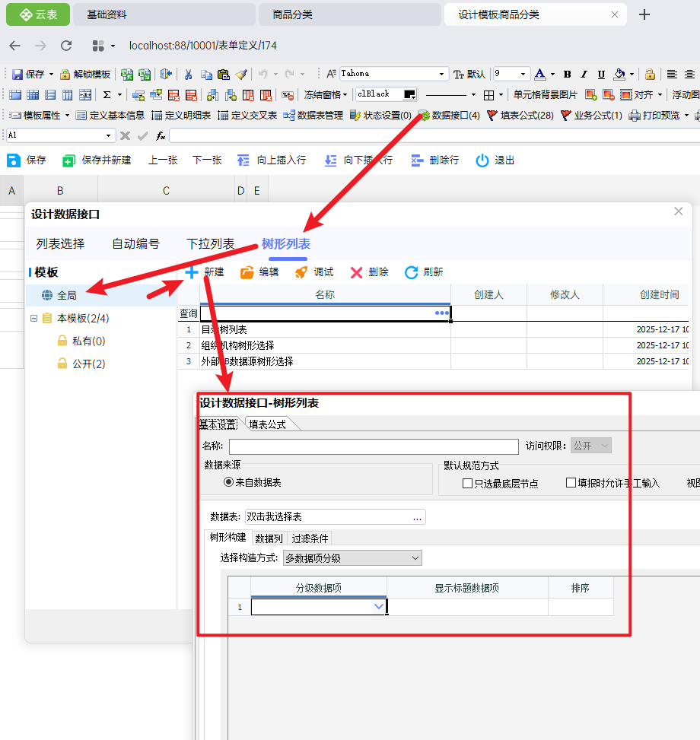Click 定义明细表 in the toolbar
Viewport: 700px width, 740px height.
pyautogui.click(x=181, y=115)
